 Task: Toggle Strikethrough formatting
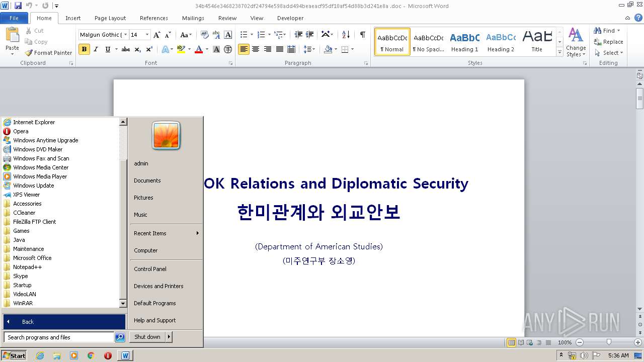pos(126,49)
